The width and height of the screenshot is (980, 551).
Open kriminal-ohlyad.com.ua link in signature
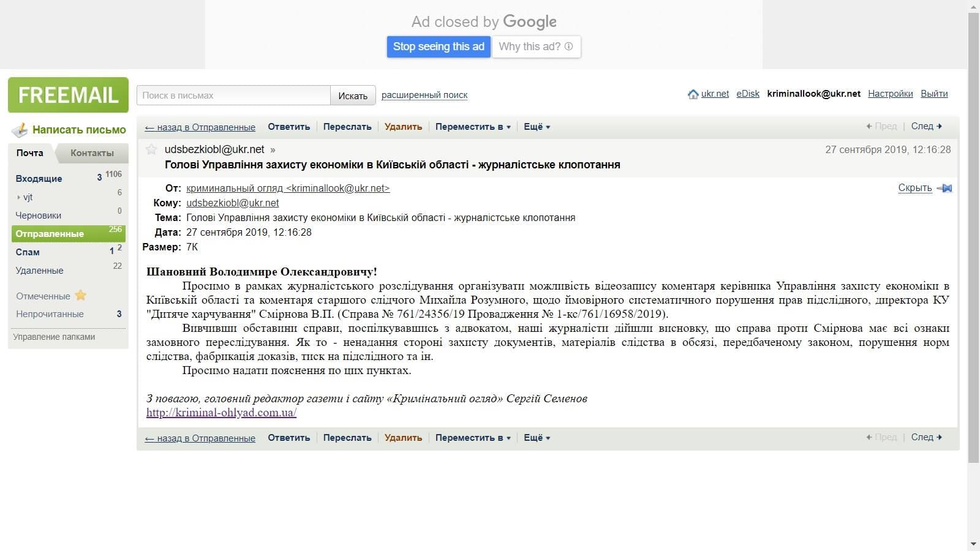(x=221, y=413)
